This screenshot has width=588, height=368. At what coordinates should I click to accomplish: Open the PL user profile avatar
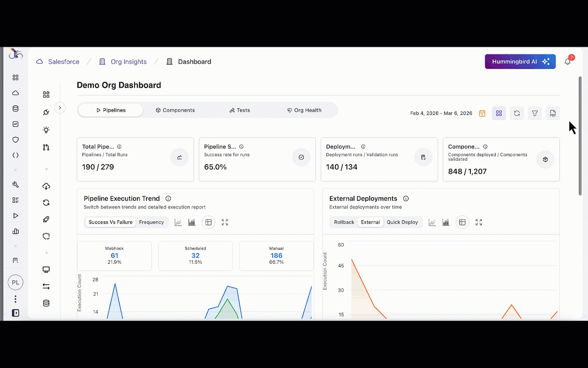tap(15, 283)
